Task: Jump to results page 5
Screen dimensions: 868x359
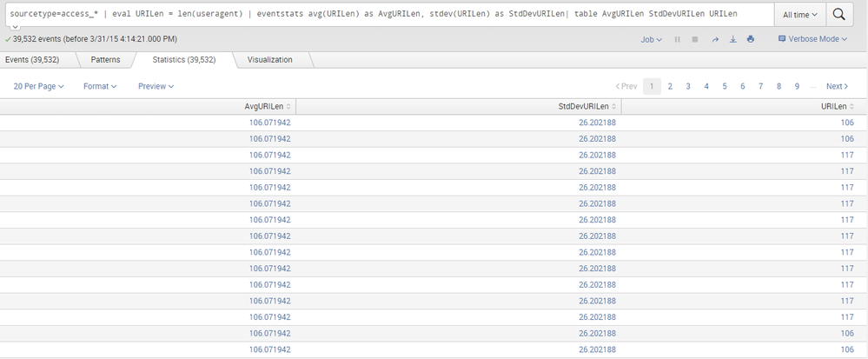Action: [x=725, y=86]
